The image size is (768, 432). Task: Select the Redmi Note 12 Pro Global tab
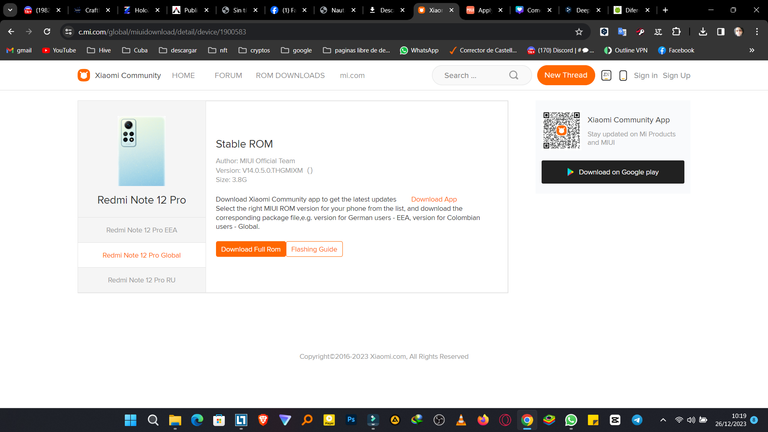click(x=142, y=255)
